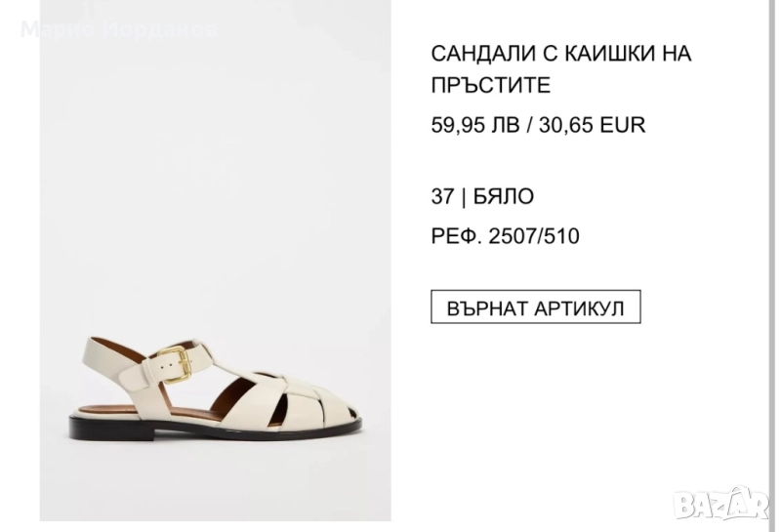The image size is (781, 532).
Task: Select the Марио Йорданов watermark text
Action: pos(118,30)
